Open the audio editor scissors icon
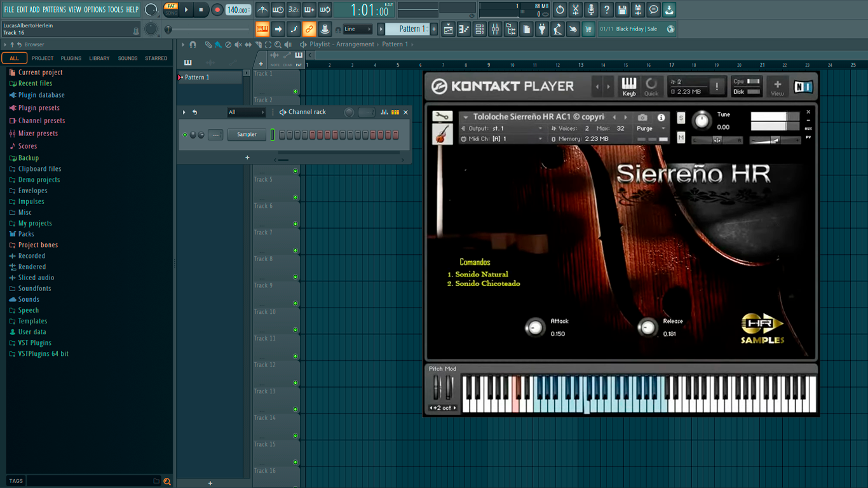This screenshot has height=488, width=868. click(576, 10)
